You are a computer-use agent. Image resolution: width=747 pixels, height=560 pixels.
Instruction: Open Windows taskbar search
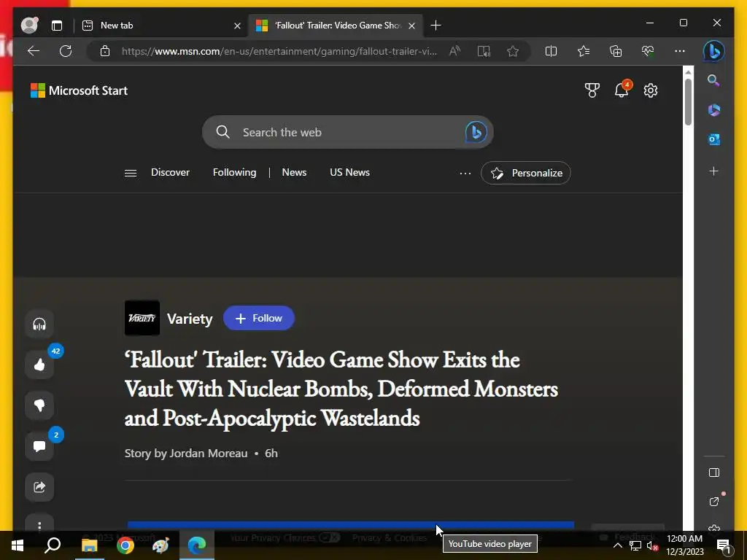coord(53,545)
